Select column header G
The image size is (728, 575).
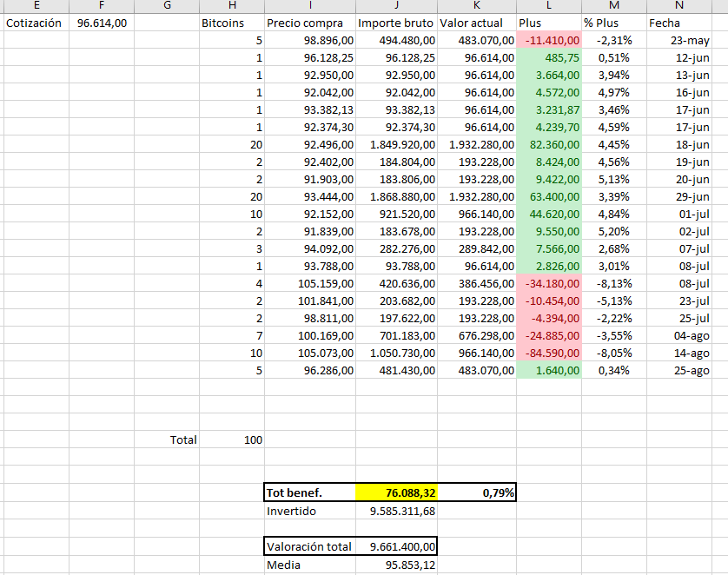click(x=167, y=6)
